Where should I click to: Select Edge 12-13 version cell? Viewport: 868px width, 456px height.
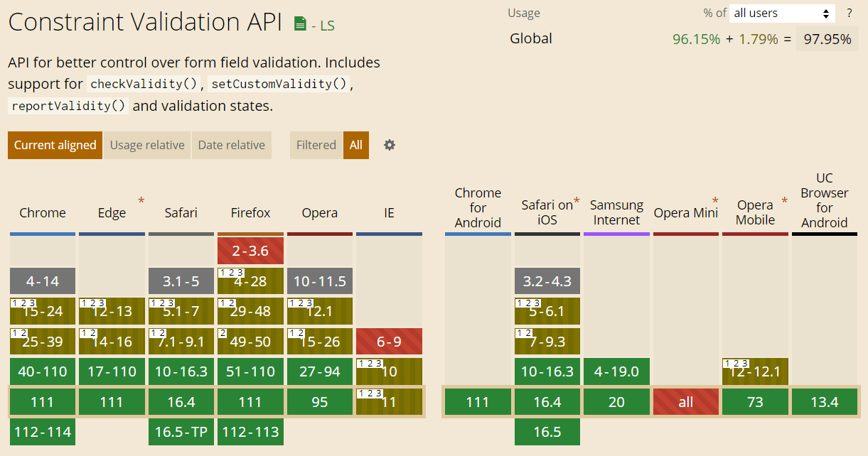(x=112, y=311)
